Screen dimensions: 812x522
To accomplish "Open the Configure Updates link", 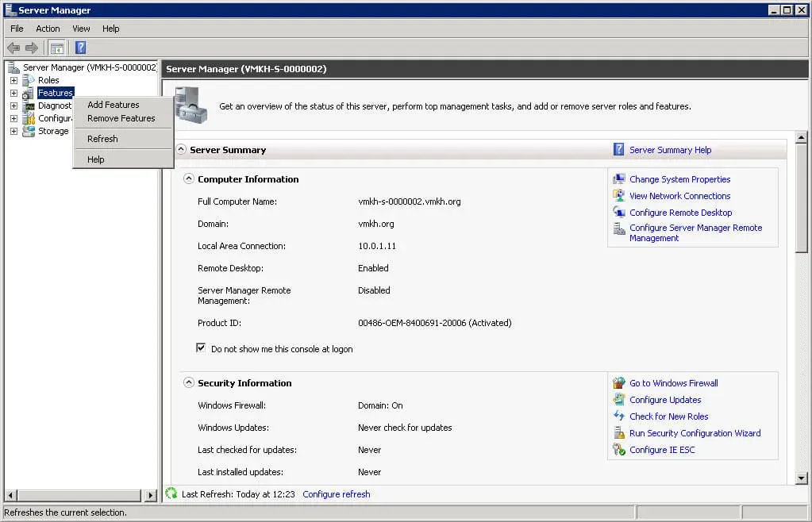I will (x=665, y=400).
